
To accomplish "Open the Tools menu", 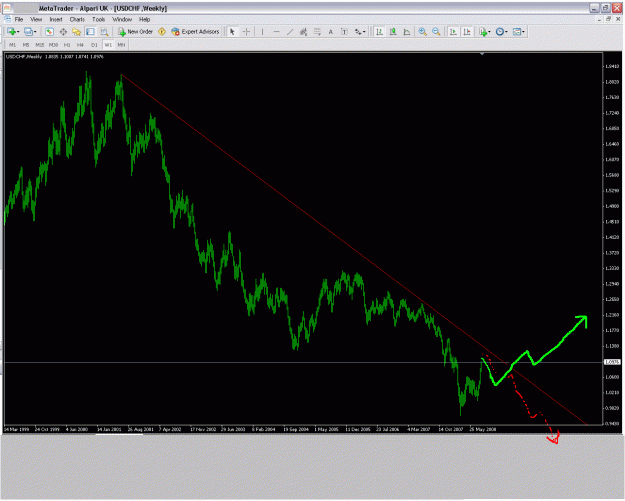I will pos(98,20).
